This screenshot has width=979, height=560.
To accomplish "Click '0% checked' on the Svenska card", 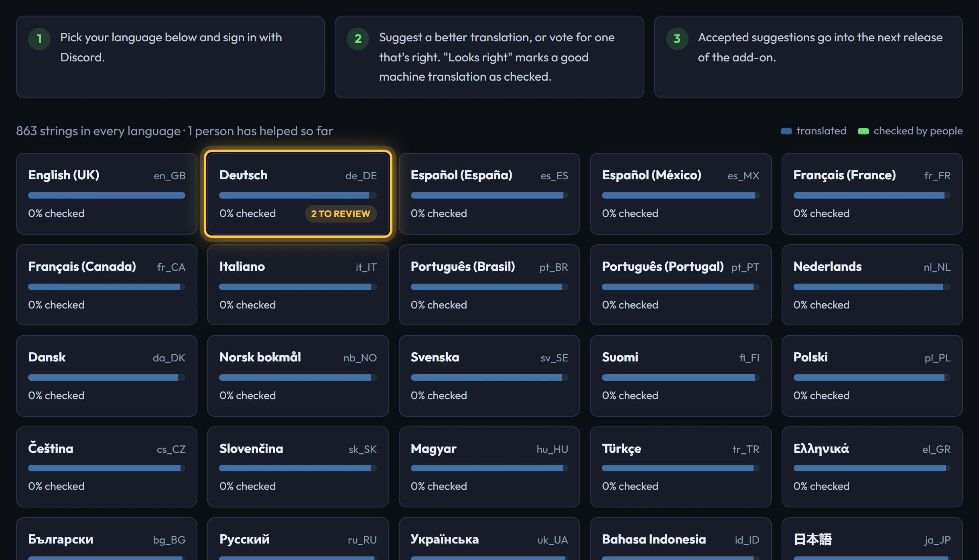I will [439, 396].
